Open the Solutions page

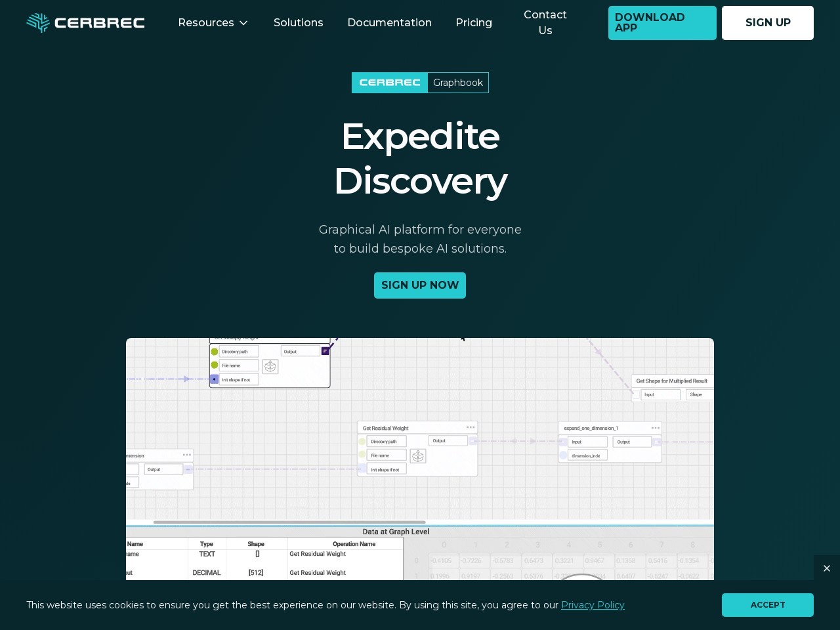(299, 22)
